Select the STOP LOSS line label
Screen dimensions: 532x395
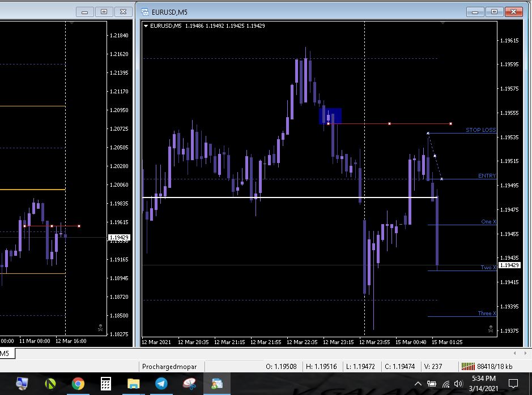(481, 130)
